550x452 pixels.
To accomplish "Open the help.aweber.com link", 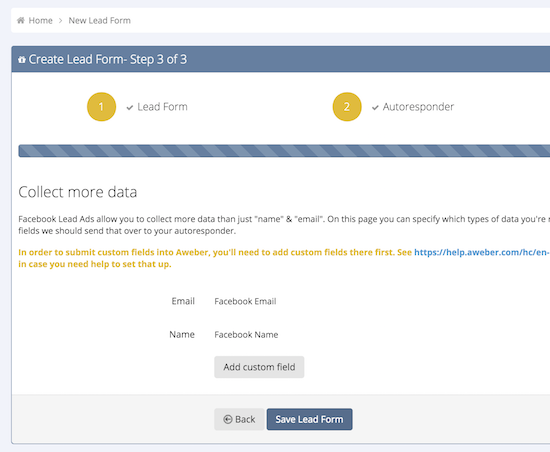I will (482, 252).
